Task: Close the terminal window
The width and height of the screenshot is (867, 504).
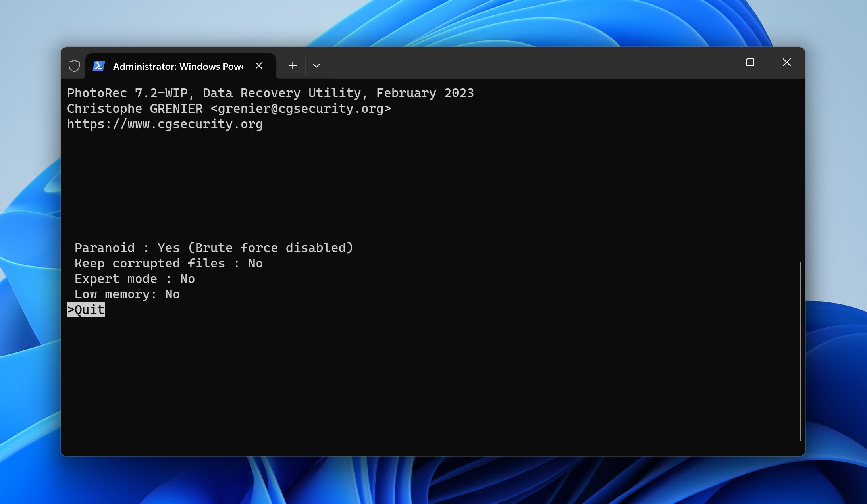Action: click(x=787, y=62)
